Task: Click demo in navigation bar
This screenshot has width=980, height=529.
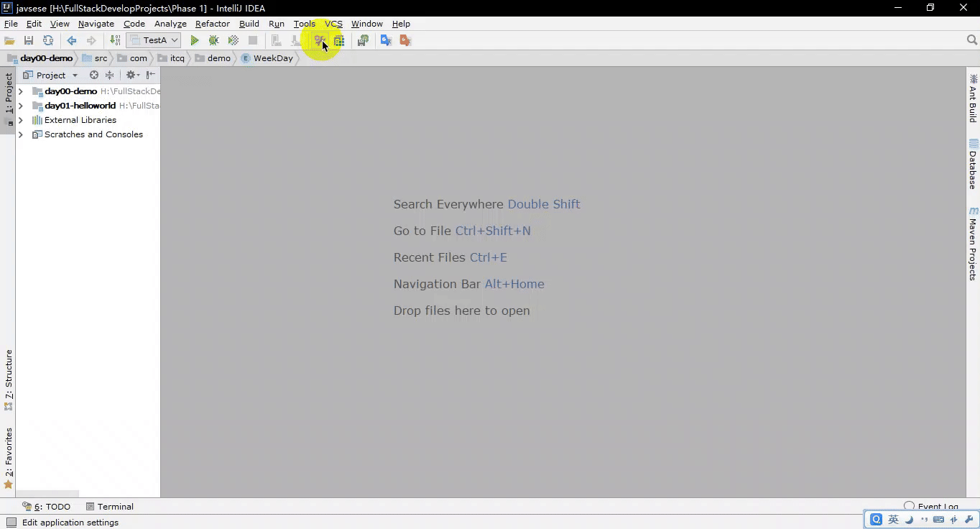Action: 213,58
